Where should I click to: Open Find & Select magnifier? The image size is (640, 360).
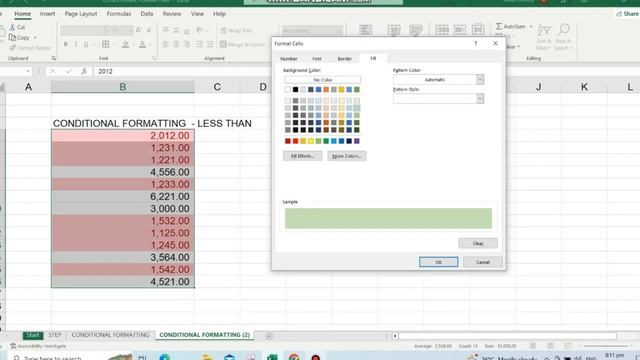(563, 37)
